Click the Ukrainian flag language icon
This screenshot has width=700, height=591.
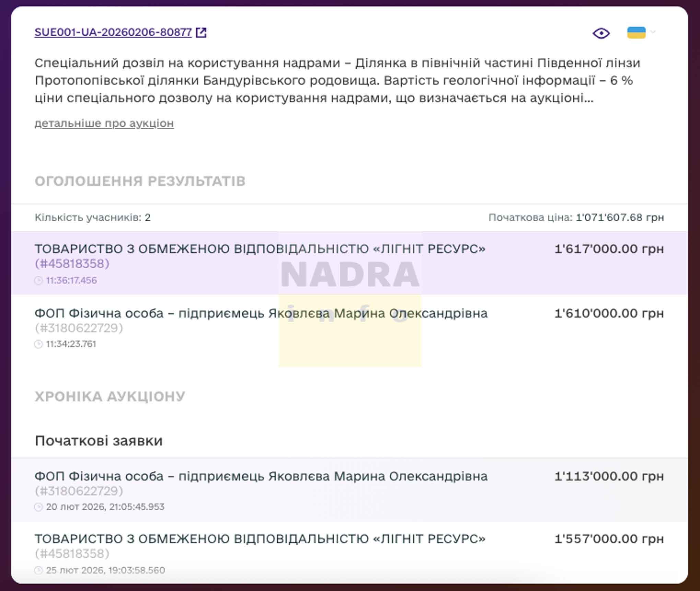pyautogui.click(x=636, y=33)
